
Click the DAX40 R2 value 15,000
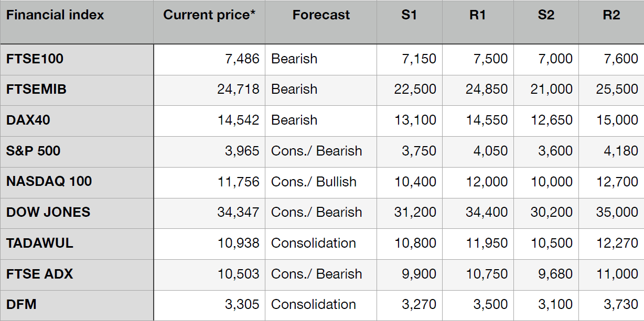617,120
